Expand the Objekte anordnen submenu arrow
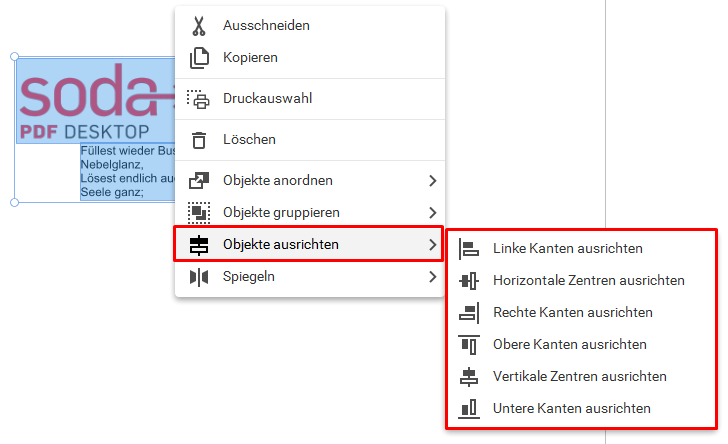Screen dimensions: 728x444 (x=432, y=181)
